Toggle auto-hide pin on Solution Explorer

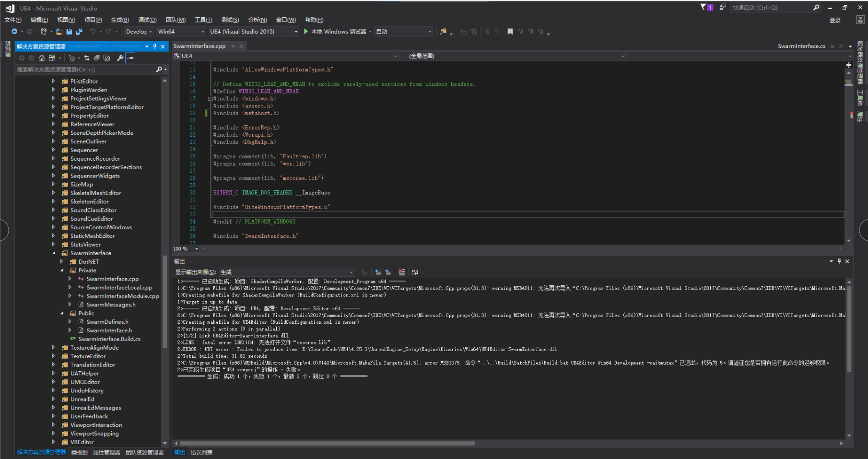tap(155, 47)
